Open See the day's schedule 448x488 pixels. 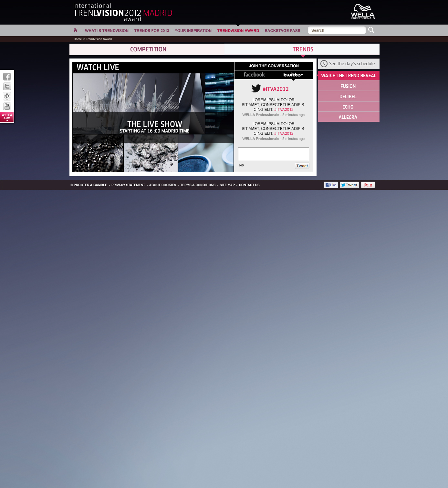point(349,64)
